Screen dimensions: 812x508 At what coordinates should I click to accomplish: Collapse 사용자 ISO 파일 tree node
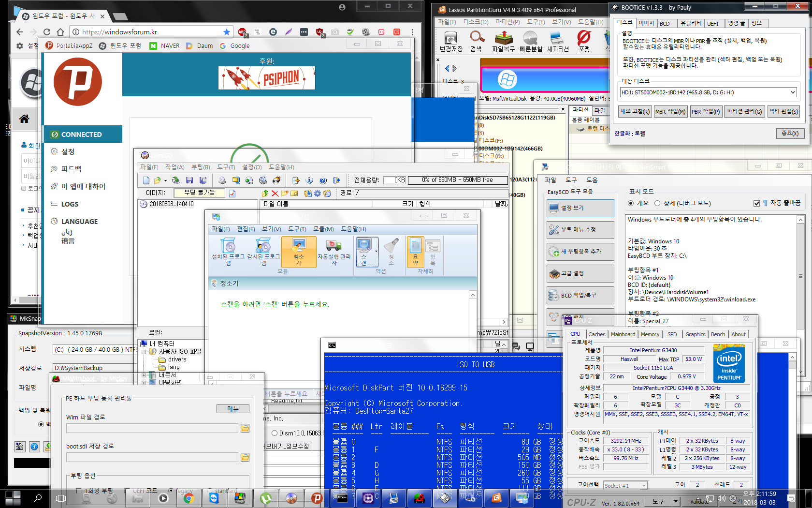pyautogui.click(x=144, y=352)
